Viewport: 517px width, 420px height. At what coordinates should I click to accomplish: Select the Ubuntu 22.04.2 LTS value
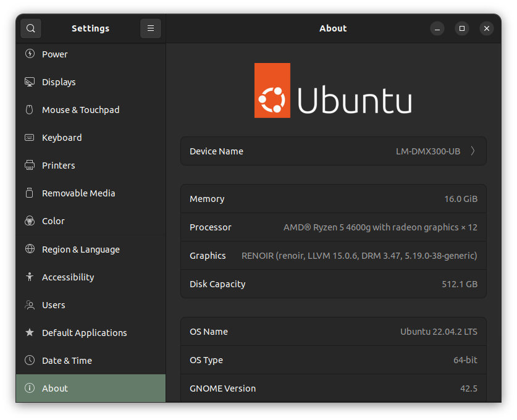point(439,332)
